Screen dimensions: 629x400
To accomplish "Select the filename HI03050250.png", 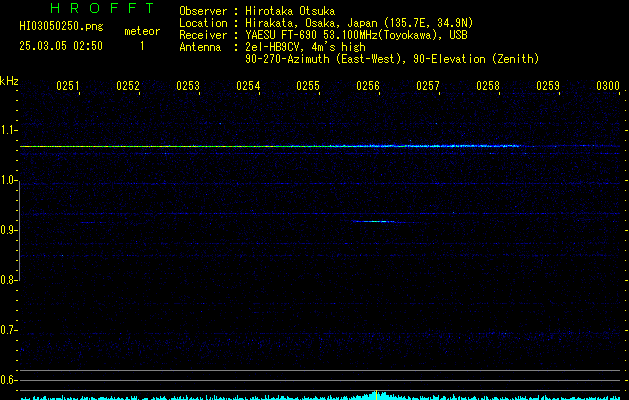I will pyautogui.click(x=61, y=27).
